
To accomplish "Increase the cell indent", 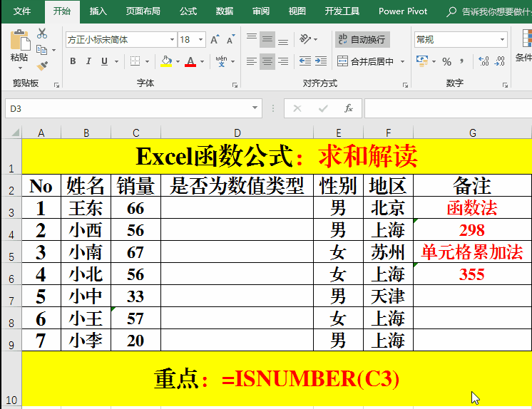I will 321,61.
